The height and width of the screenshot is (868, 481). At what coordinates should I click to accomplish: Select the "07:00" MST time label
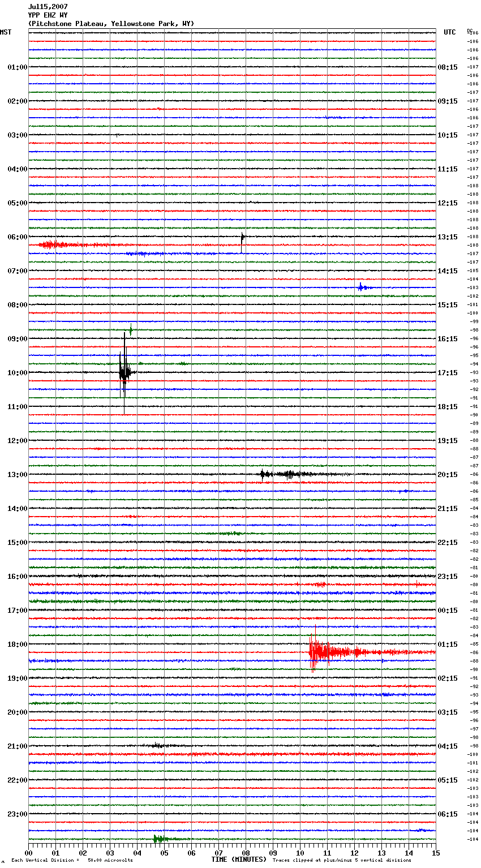(x=18, y=271)
